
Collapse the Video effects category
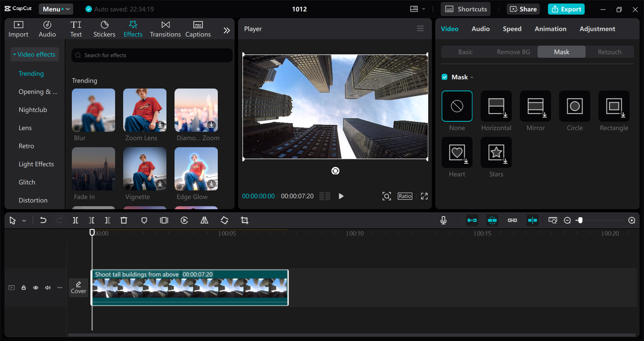coord(34,54)
